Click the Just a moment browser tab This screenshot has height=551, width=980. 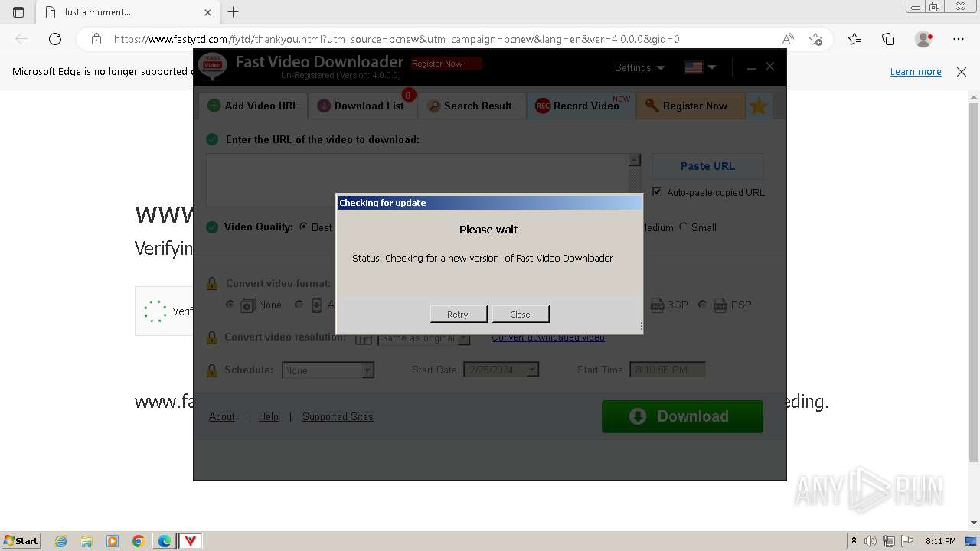point(126,12)
